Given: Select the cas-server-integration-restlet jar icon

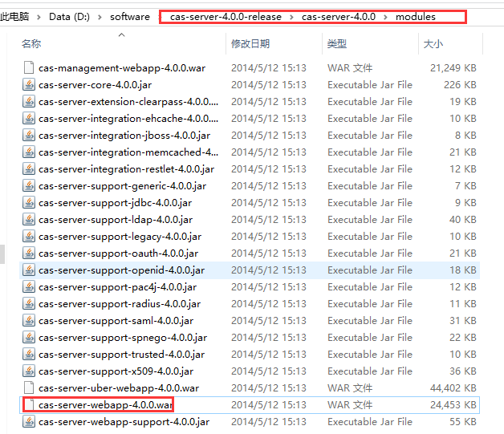Looking at the screenshot, I should tap(29, 168).
